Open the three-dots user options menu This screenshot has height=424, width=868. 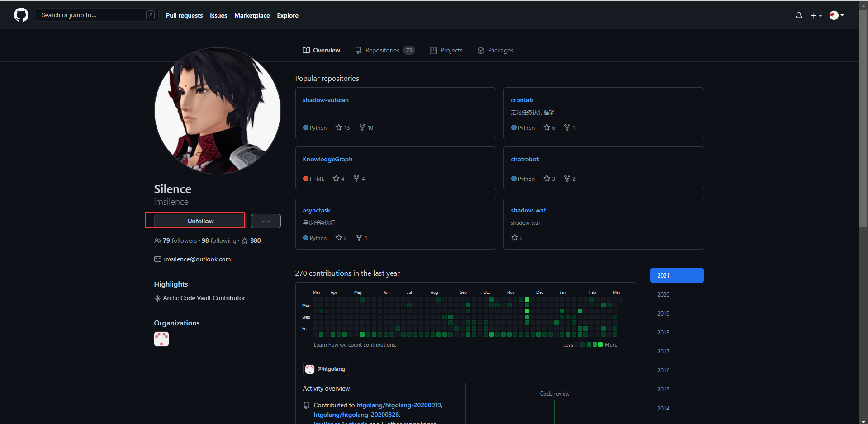point(266,221)
